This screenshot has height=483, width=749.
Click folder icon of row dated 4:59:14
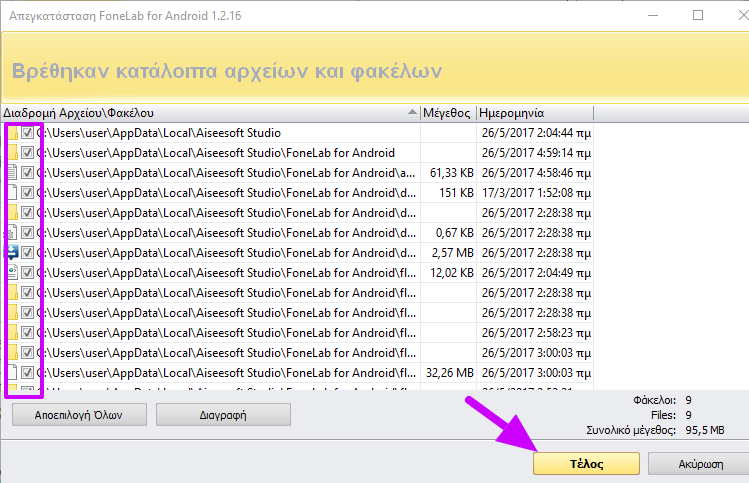tap(13, 153)
